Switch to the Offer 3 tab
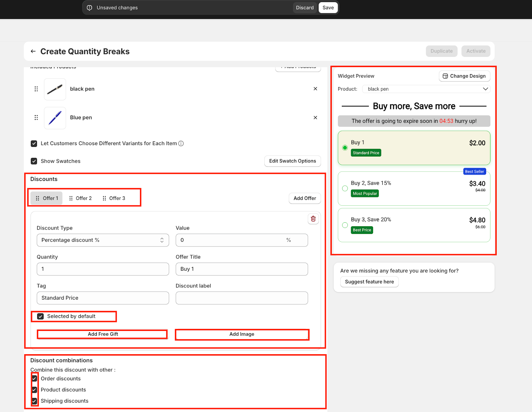The image size is (532, 412). 114,198
